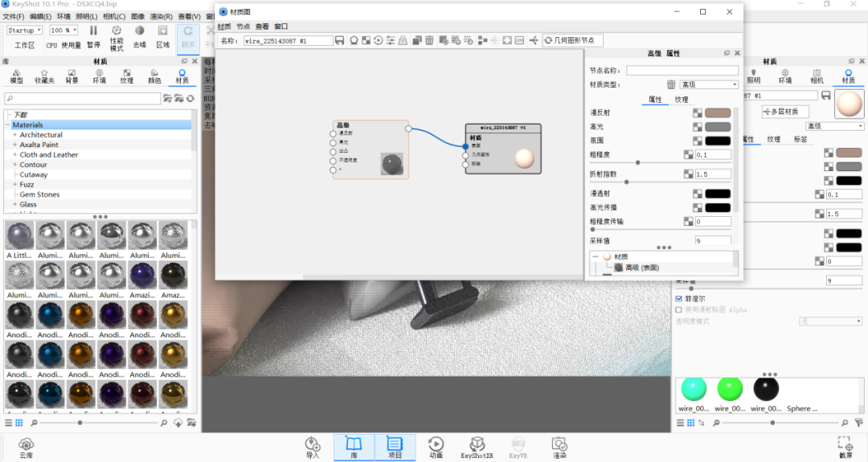Open the 100 % CPU usage dropdown
Screen dimensions: 868x462
coord(63,31)
